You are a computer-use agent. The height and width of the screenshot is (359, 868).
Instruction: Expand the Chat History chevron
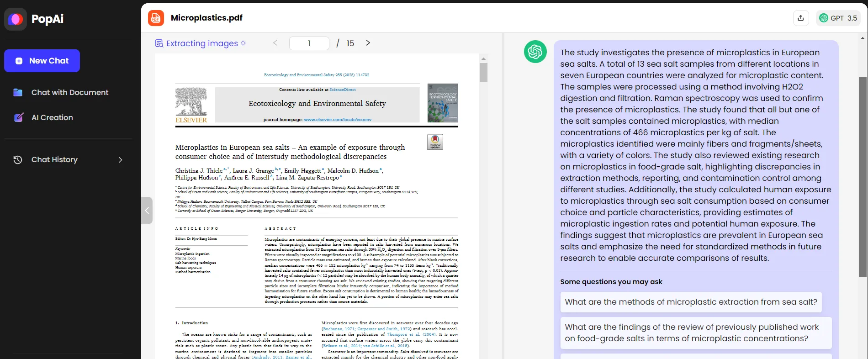coord(121,160)
